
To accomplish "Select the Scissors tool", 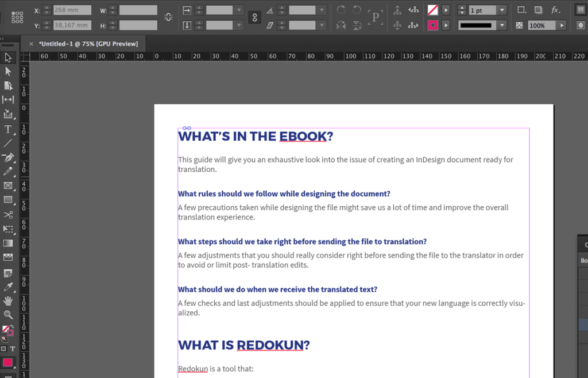I will (8, 215).
